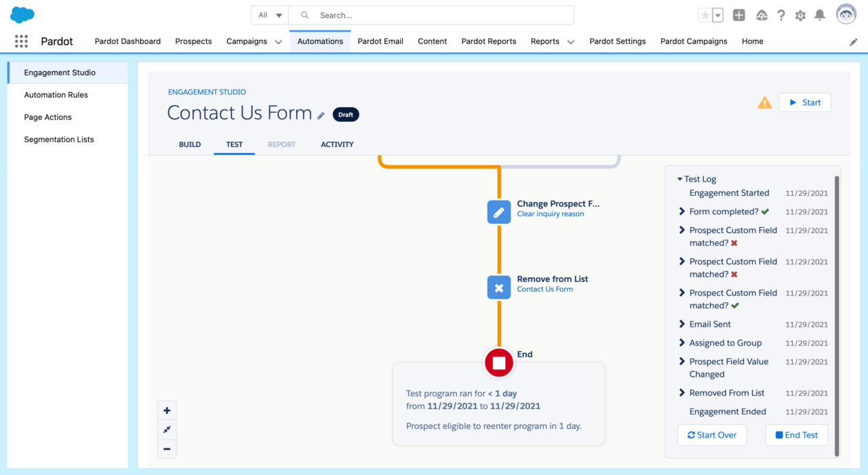Click the red End stop icon
Image resolution: width=868 pixels, height=475 pixels.
(x=499, y=363)
